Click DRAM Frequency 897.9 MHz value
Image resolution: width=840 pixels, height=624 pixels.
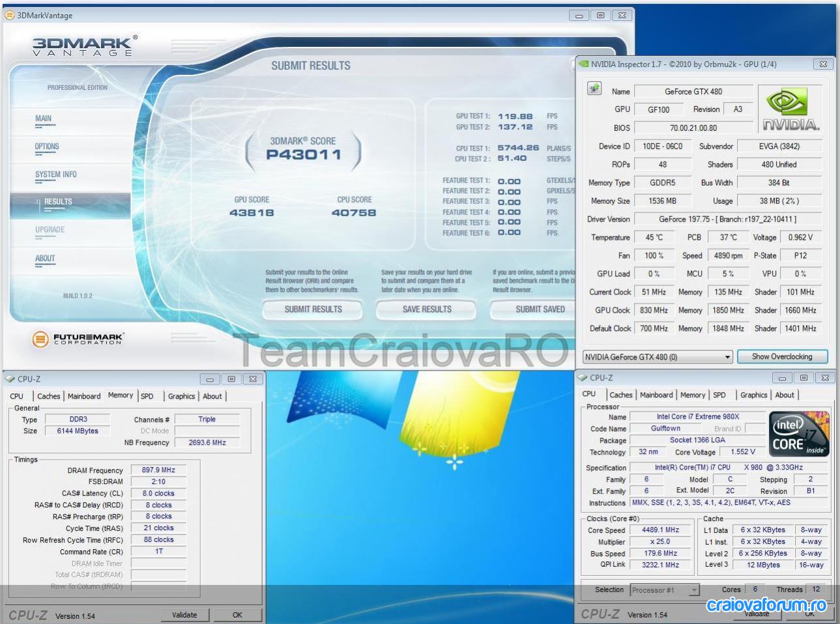point(158,470)
